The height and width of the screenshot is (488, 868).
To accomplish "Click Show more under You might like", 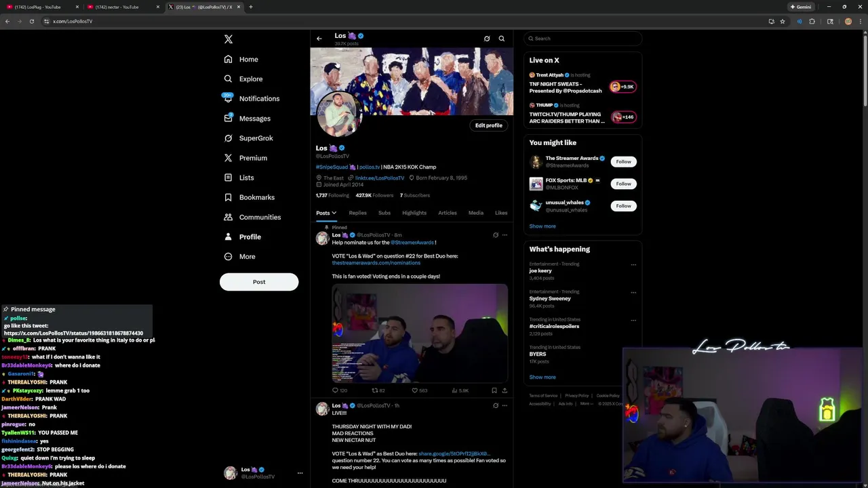I will tap(542, 226).
